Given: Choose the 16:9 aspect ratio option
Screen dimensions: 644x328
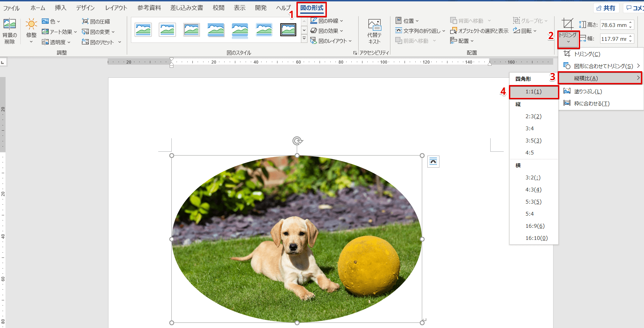Looking at the screenshot, I should [x=534, y=226].
